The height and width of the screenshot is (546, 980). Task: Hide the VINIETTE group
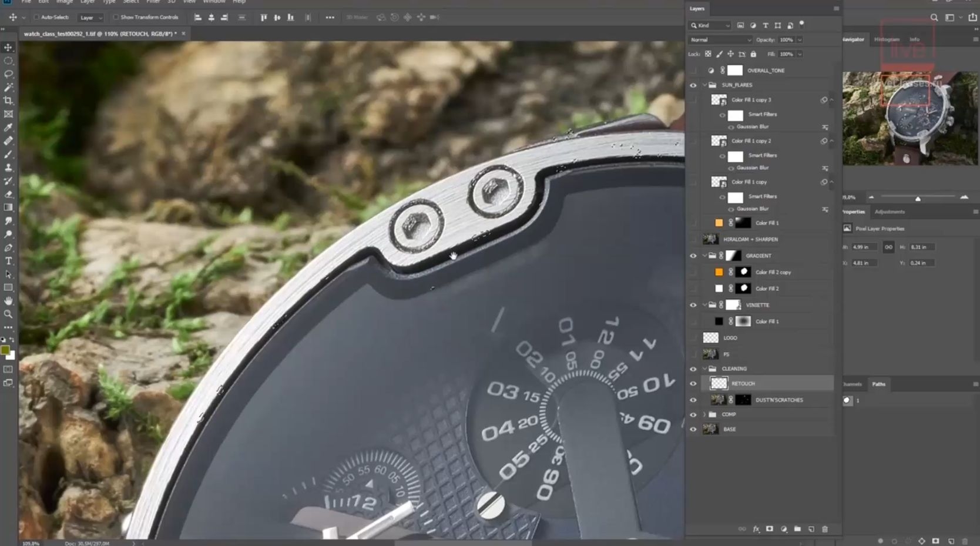pyautogui.click(x=693, y=305)
